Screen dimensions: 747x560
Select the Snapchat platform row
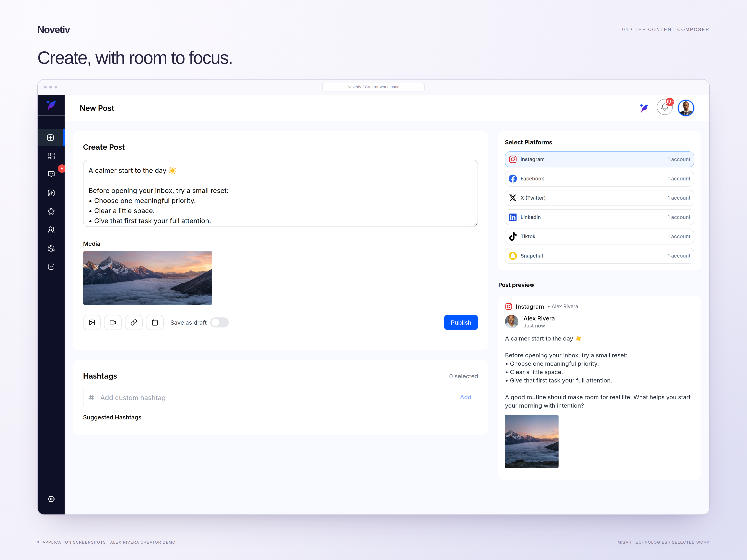(599, 256)
